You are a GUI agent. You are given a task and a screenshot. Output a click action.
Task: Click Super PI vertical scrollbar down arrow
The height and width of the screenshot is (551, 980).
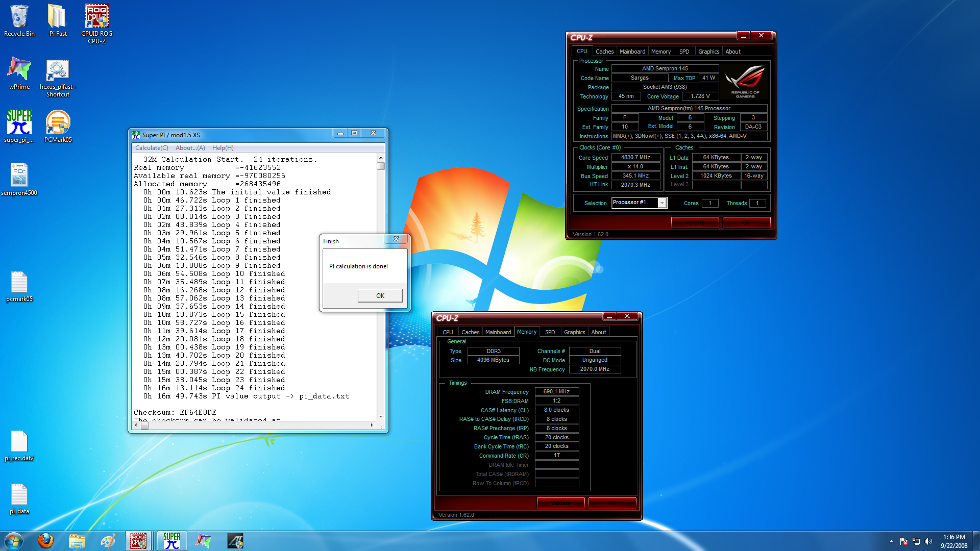(x=381, y=417)
